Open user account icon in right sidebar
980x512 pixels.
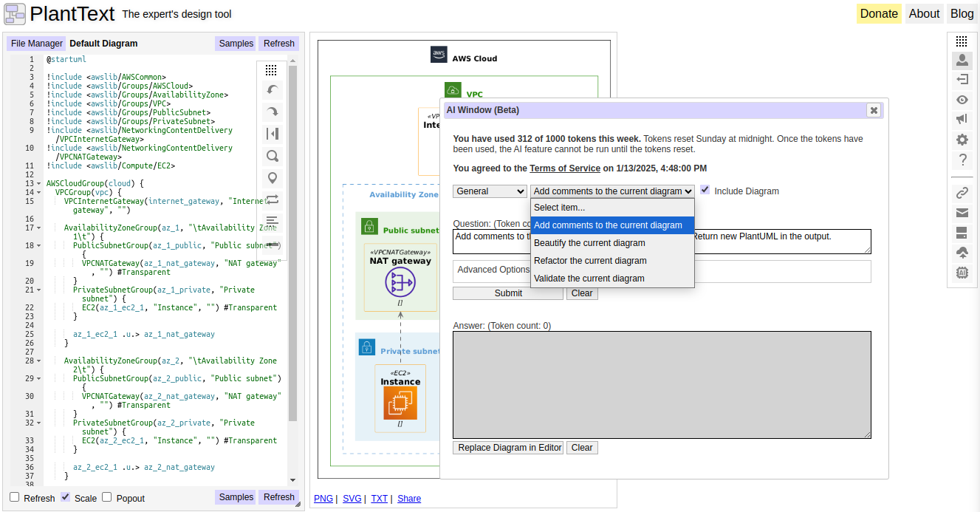[962, 61]
